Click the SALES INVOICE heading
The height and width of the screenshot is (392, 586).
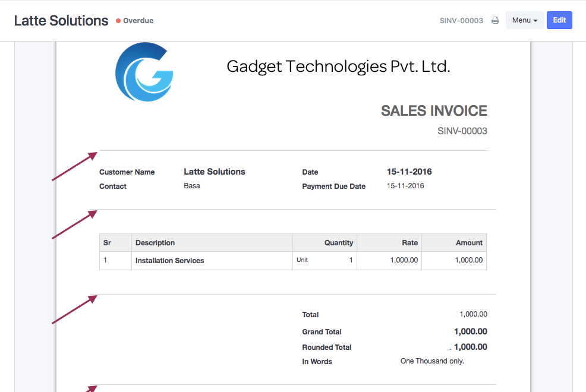point(434,110)
